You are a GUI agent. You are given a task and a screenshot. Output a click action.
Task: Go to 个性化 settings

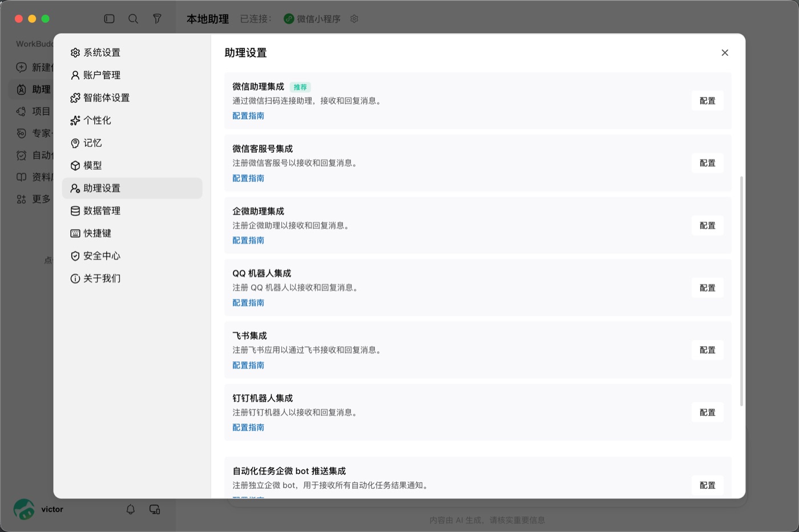(x=132, y=120)
